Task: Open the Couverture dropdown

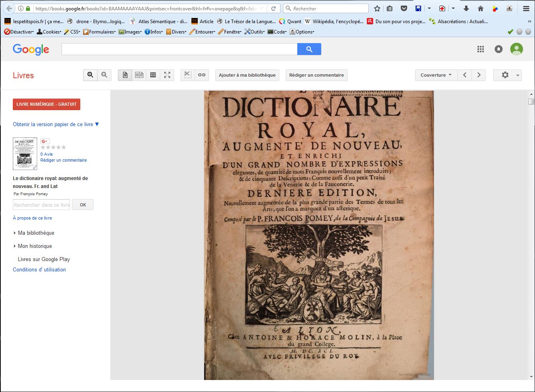Action: [x=436, y=75]
